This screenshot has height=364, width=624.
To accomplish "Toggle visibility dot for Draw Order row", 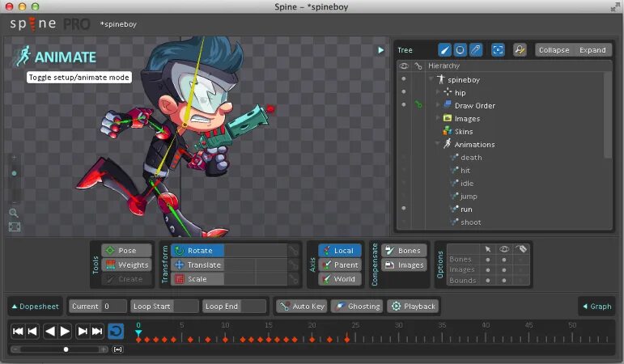I will (x=404, y=104).
